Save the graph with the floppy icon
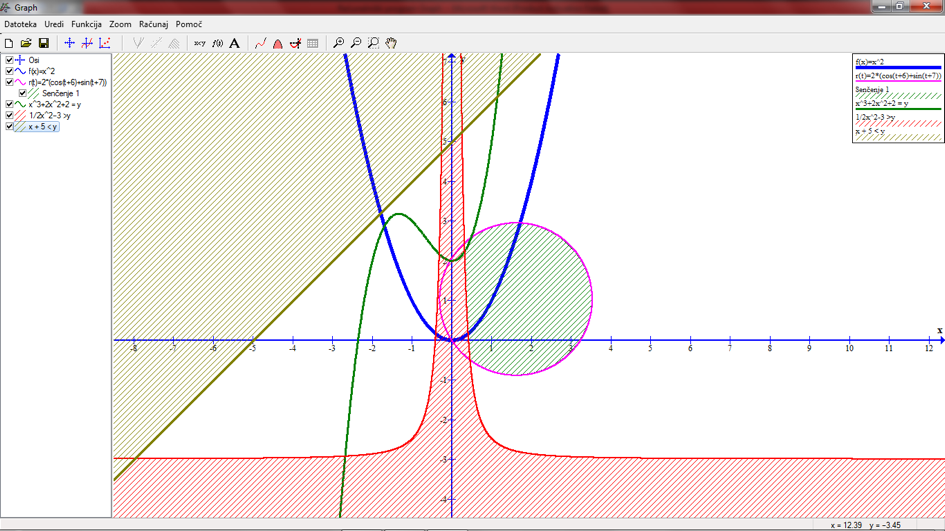 click(x=44, y=43)
